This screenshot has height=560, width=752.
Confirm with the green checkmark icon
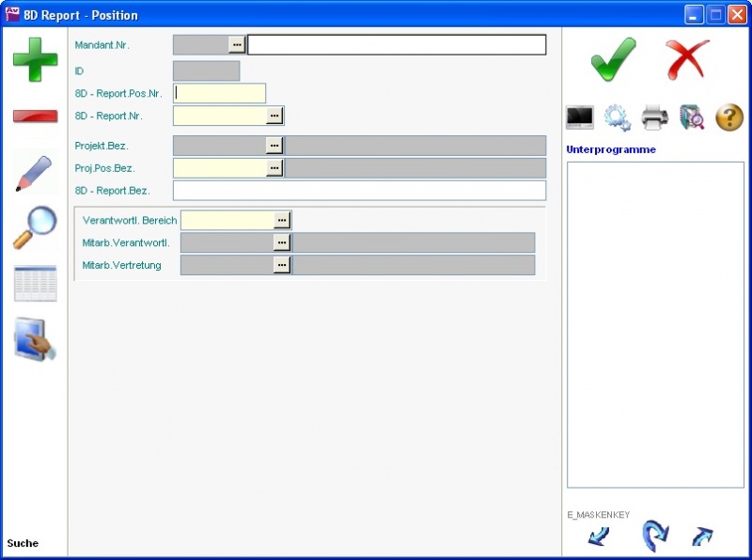pos(613,60)
